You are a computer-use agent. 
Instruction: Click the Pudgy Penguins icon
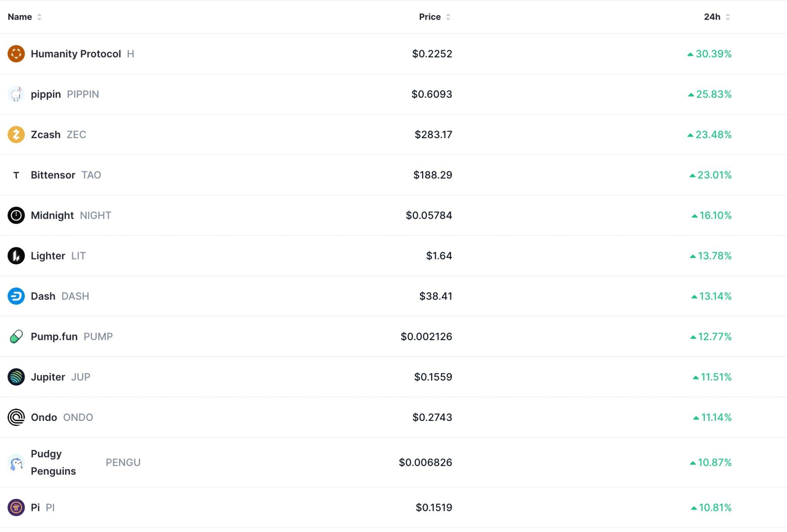[x=16, y=462]
